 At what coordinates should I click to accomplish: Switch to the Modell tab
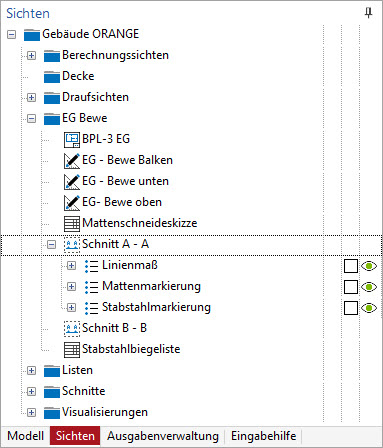click(x=26, y=436)
